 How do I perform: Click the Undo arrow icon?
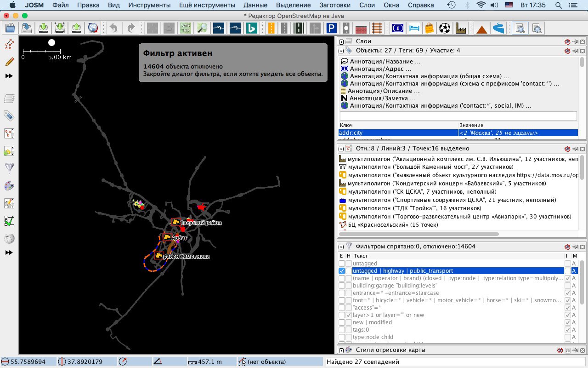(113, 28)
